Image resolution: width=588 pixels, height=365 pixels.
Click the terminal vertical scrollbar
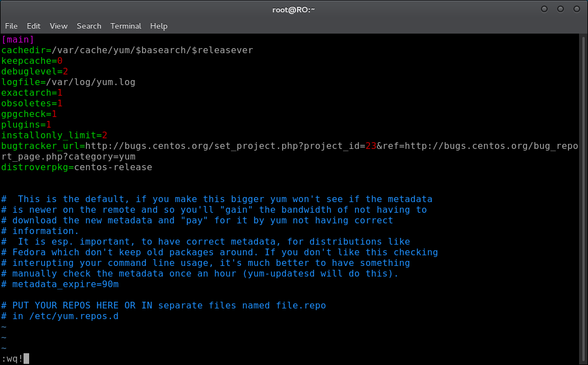click(583, 198)
